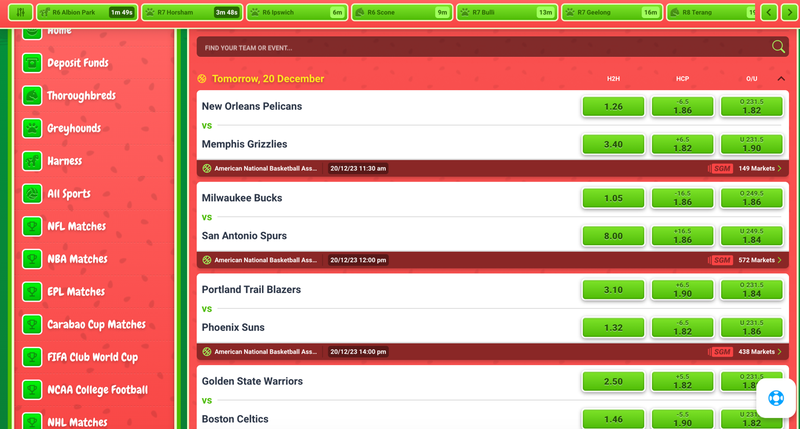800x429 pixels.
Task: Open the live chat support icon
Action: tap(776, 398)
